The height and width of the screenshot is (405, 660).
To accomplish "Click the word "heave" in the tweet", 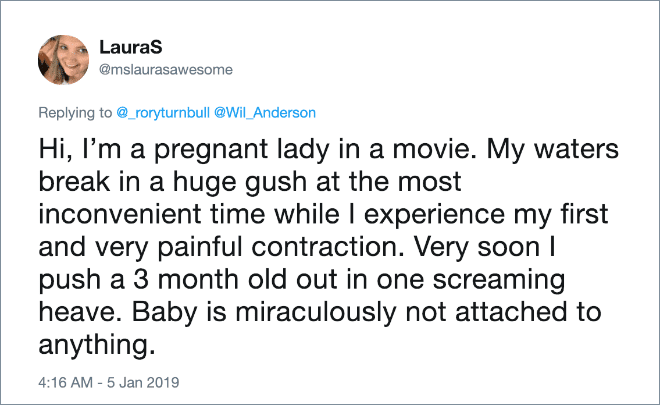I will click(x=76, y=313).
